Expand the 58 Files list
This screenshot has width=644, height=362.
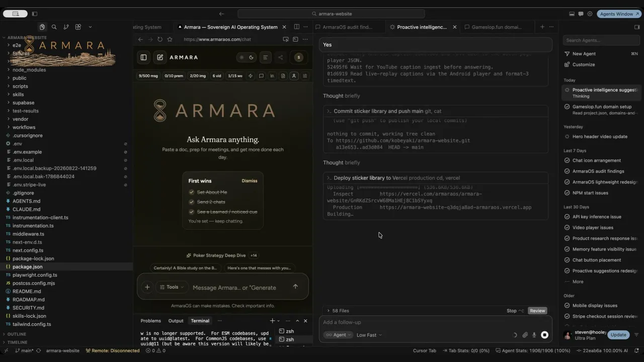[x=338, y=311]
